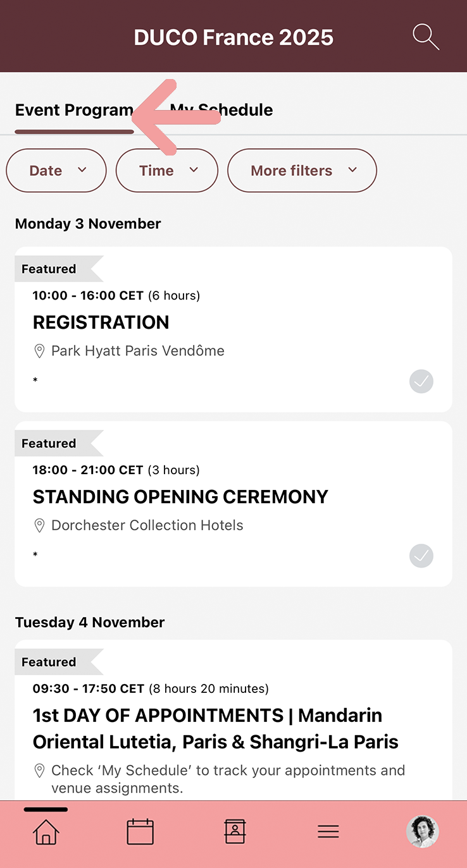467x868 pixels.
Task: Tap location pin beside Park Hyatt Paris Vendôme
Action: (39, 351)
